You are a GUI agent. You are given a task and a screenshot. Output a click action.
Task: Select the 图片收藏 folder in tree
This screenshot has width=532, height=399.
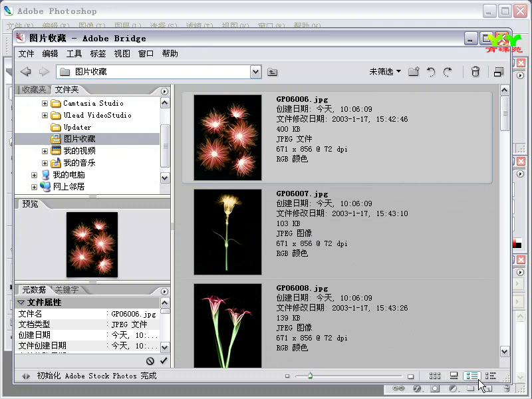point(80,139)
